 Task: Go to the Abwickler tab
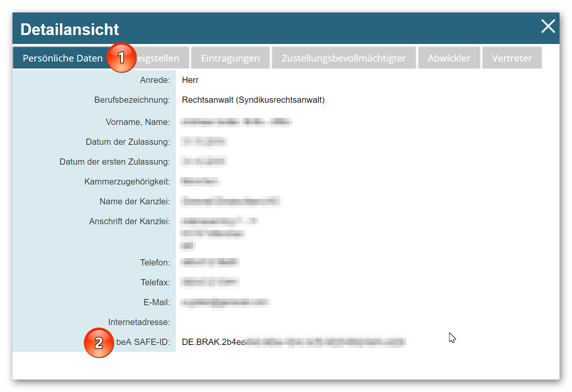449,58
